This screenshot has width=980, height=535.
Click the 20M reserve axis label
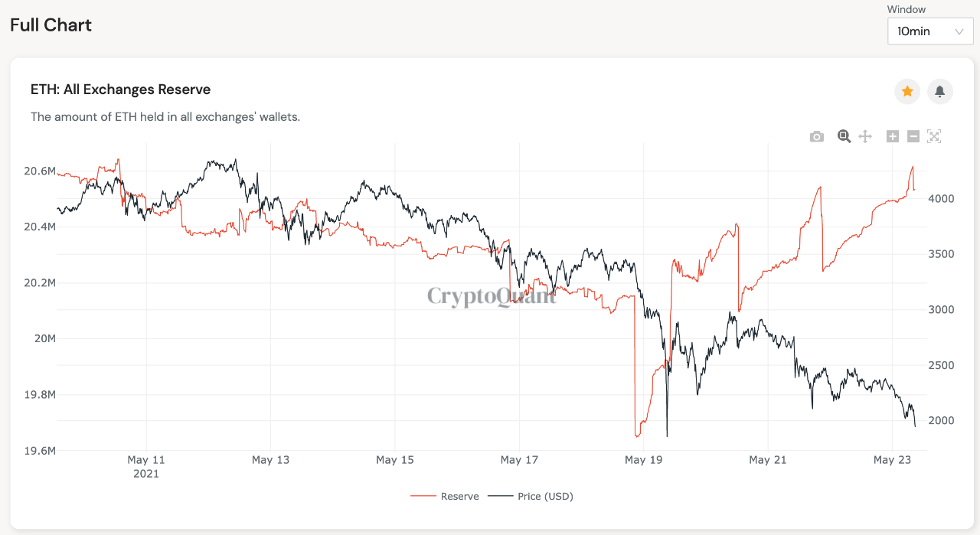click(x=43, y=338)
